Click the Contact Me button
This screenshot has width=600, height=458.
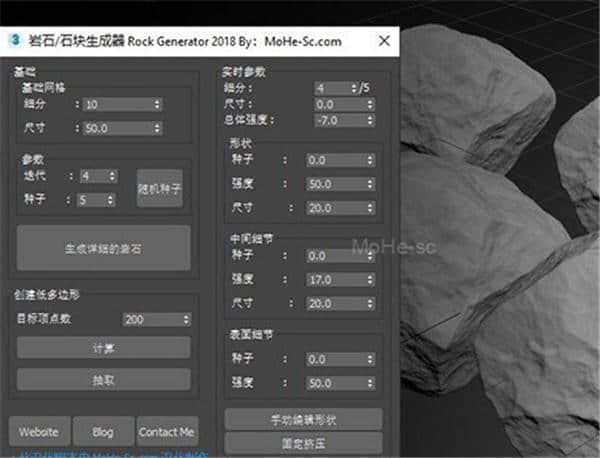(x=166, y=432)
